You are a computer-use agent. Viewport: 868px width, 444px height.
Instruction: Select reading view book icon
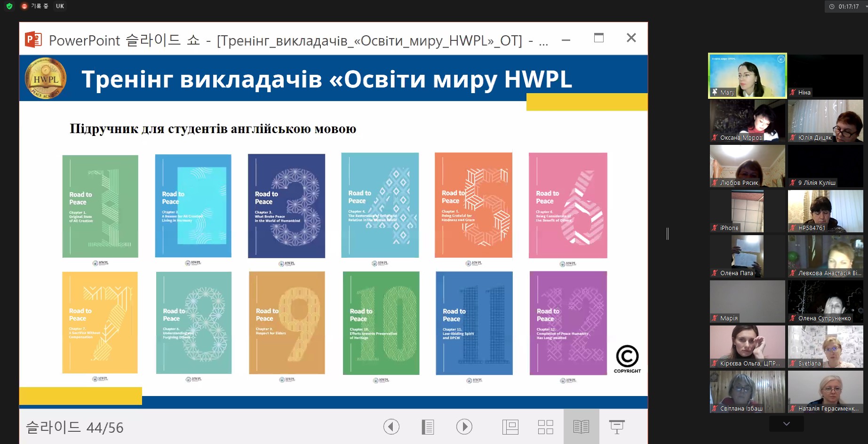[581, 427]
